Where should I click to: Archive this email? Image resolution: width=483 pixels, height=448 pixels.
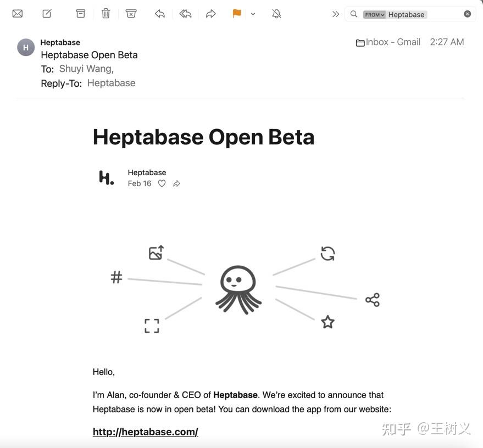80,13
